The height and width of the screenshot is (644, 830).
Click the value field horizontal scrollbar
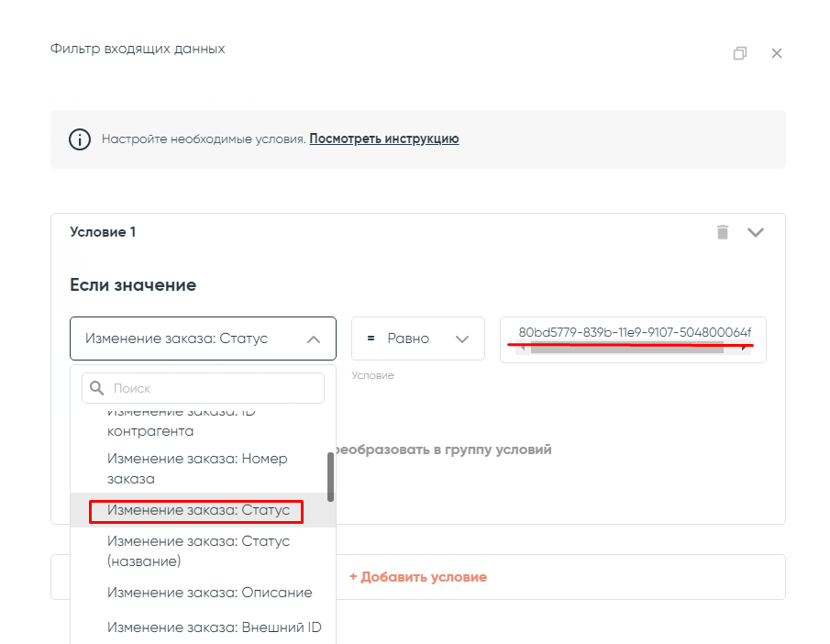point(633,350)
